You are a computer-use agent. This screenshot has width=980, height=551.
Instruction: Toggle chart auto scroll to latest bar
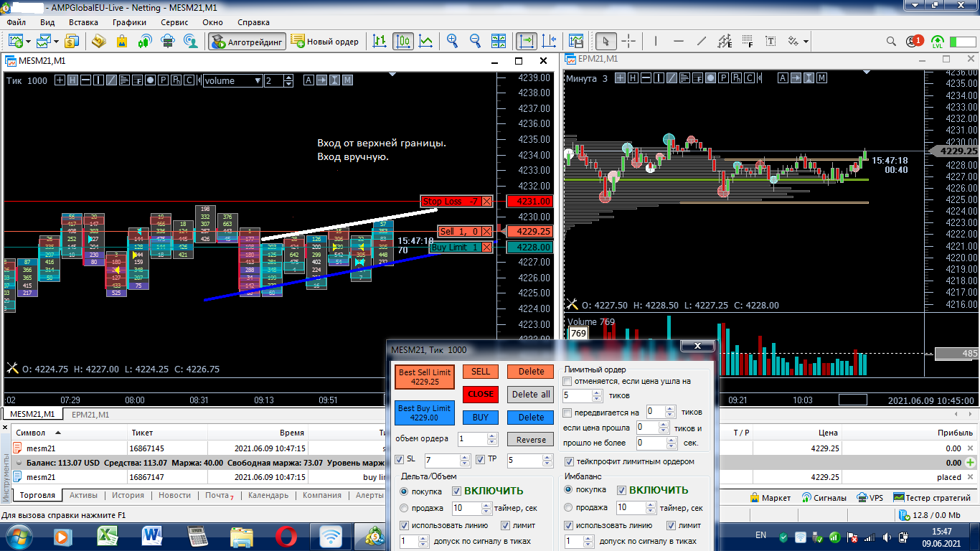pyautogui.click(x=527, y=41)
